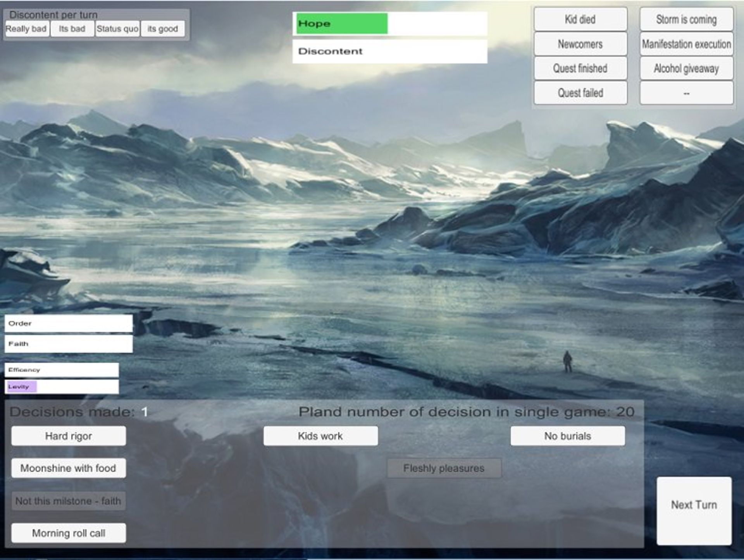744x560 pixels.
Task: Enact the 'Hard rigor' decision
Action: pos(69,436)
